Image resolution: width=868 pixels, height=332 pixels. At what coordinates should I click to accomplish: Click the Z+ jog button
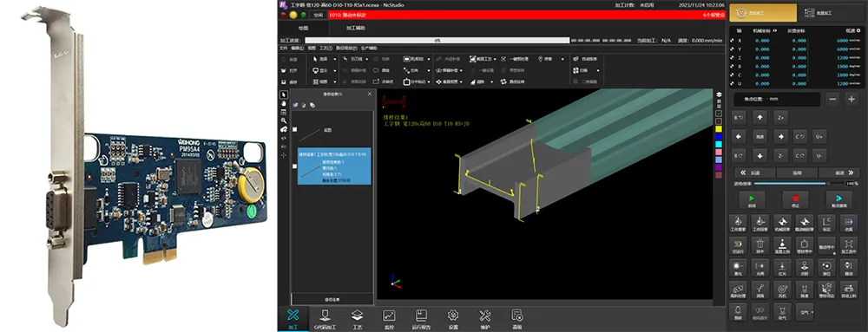coord(780,117)
